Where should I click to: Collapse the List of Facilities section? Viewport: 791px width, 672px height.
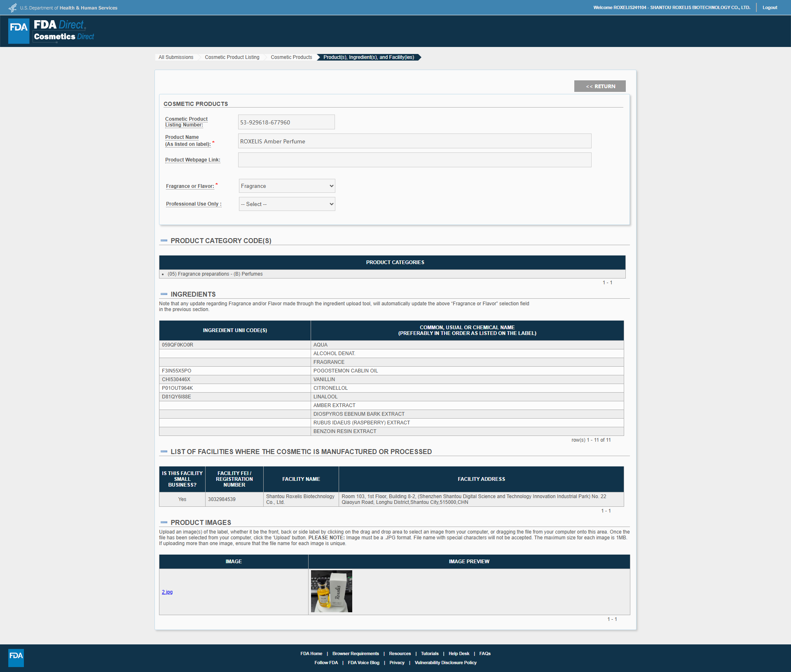click(x=164, y=452)
